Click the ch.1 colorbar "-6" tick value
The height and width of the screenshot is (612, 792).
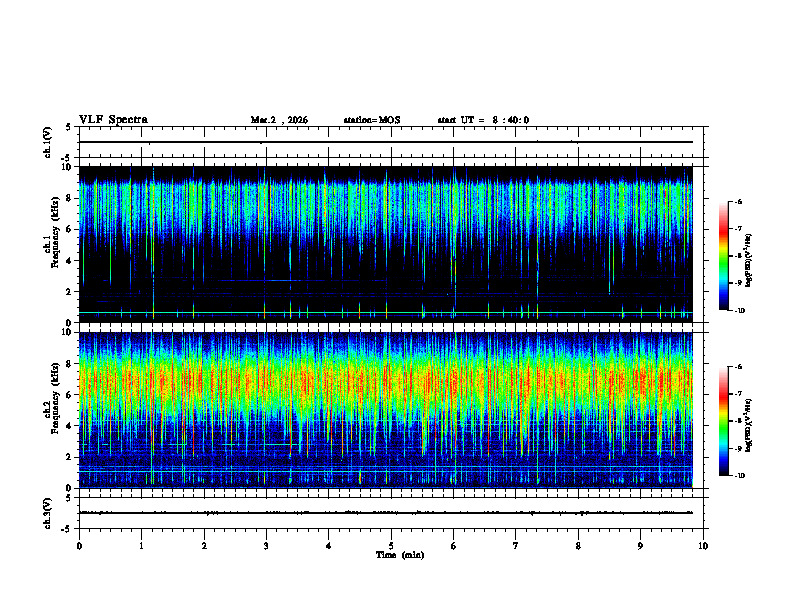point(738,201)
